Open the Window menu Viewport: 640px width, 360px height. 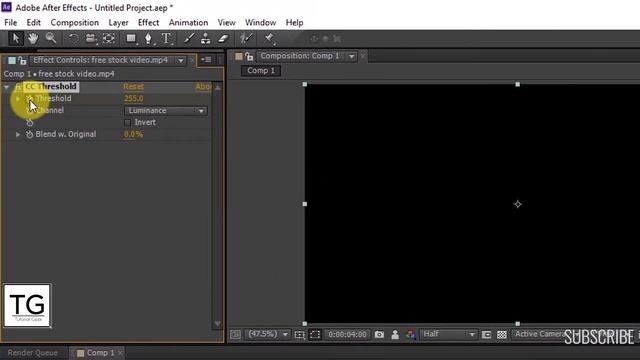(x=260, y=22)
